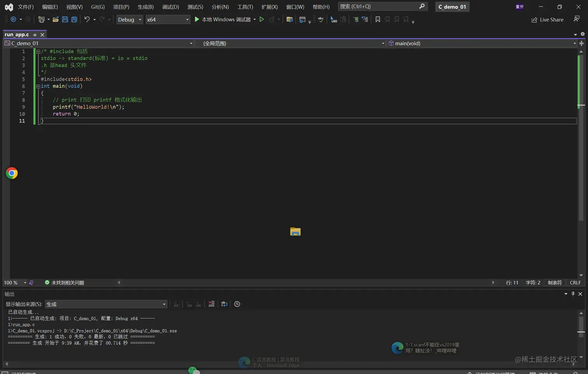Click the search magnifier icon

[422, 6]
